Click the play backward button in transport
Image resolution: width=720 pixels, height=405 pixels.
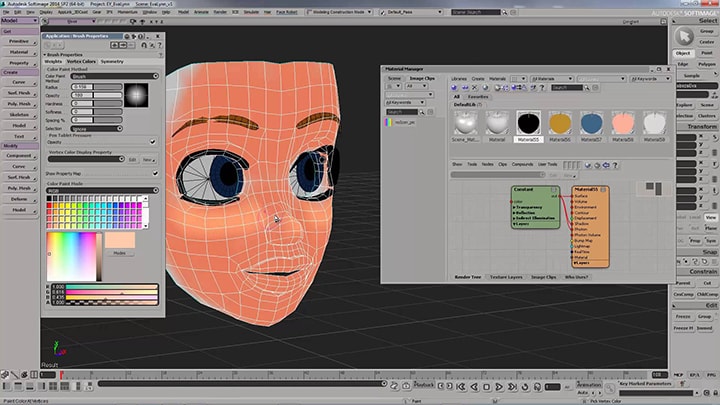pyautogui.click(x=474, y=387)
